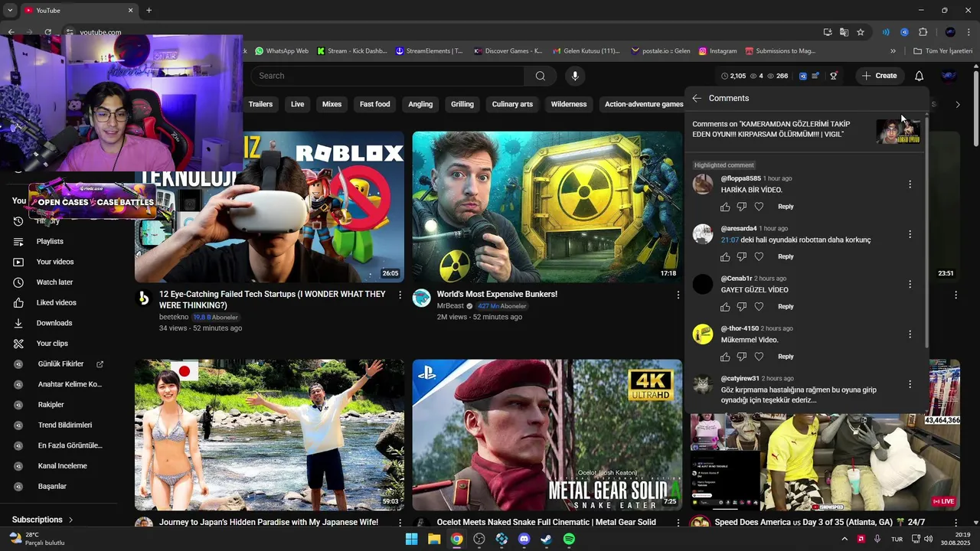Reply to @thor-4150's comment
980x551 pixels.
click(786, 357)
